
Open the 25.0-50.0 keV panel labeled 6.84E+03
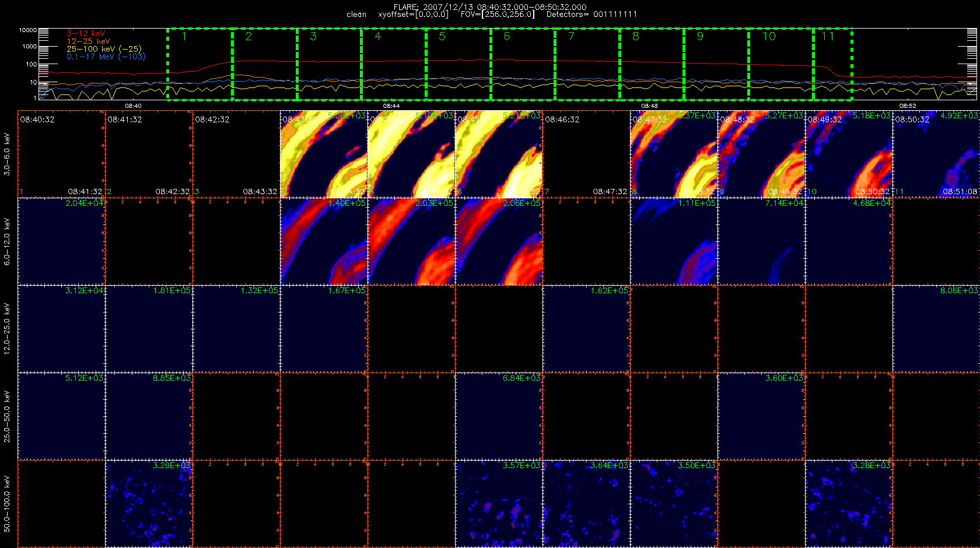point(499,416)
